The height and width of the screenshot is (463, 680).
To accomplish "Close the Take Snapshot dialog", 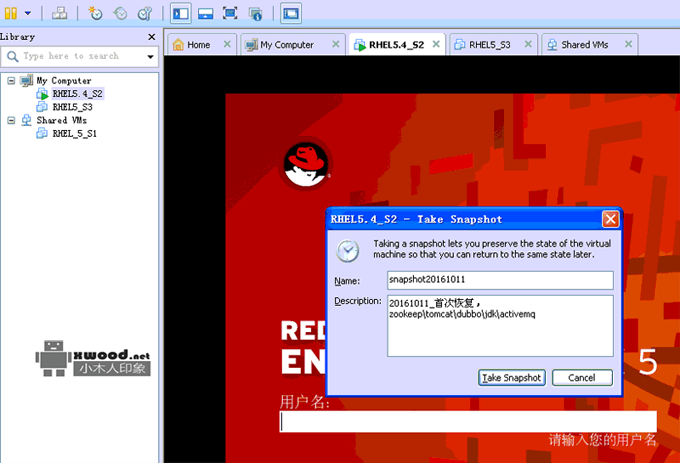I will (x=610, y=219).
